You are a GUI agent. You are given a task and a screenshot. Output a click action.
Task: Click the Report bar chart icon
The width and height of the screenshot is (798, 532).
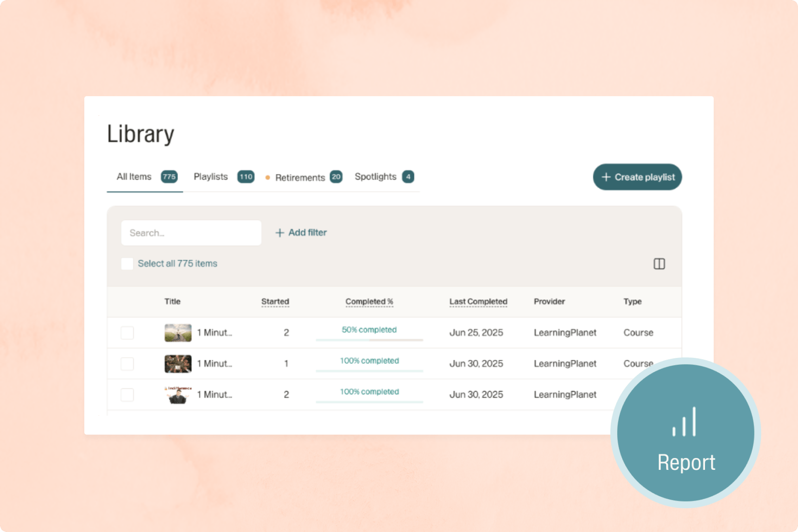click(684, 422)
